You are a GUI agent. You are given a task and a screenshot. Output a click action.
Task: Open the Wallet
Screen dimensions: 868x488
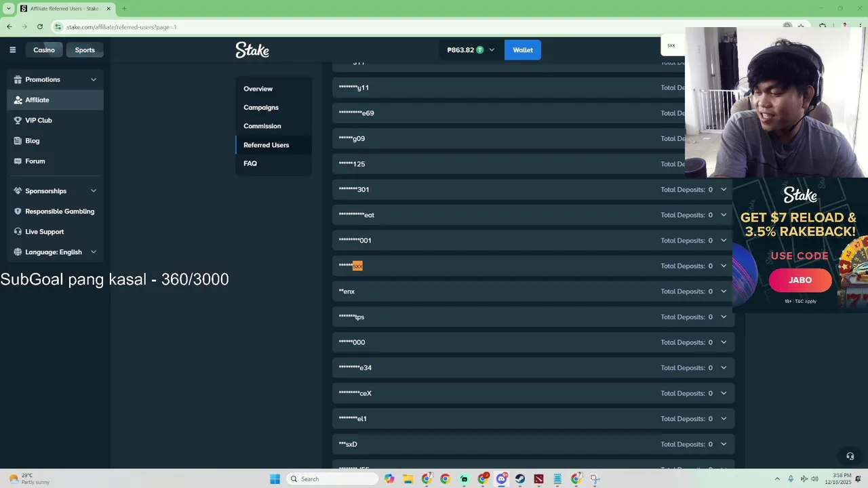point(523,50)
